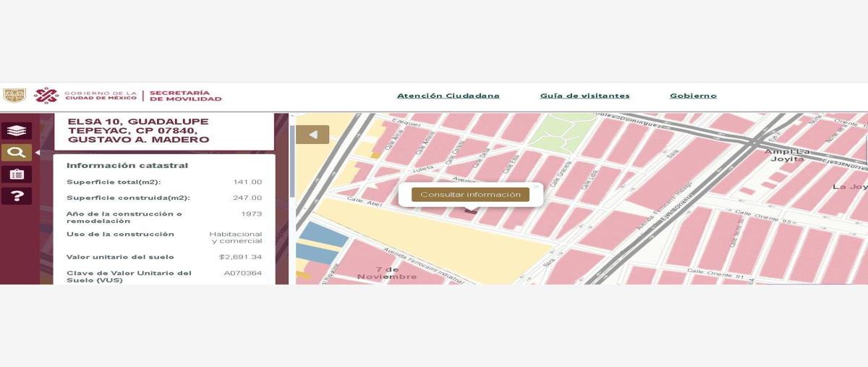Close the map popup with the X

pos(536,187)
